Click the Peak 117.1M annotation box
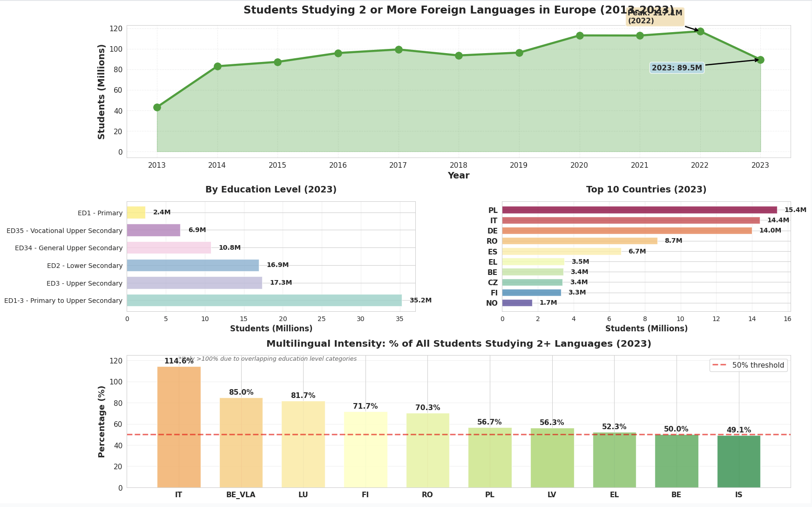The image size is (812, 507). [x=655, y=17]
